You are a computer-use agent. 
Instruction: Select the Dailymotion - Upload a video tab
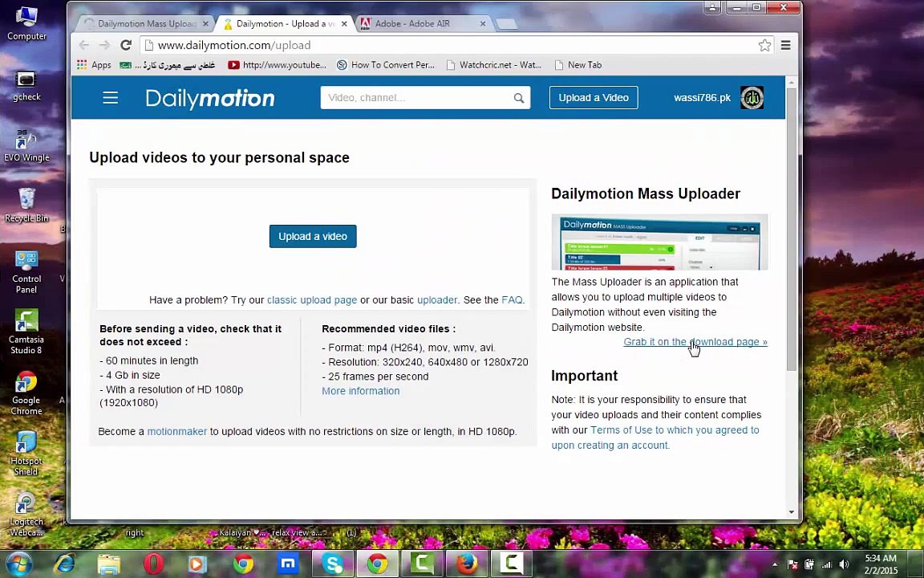click(284, 23)
